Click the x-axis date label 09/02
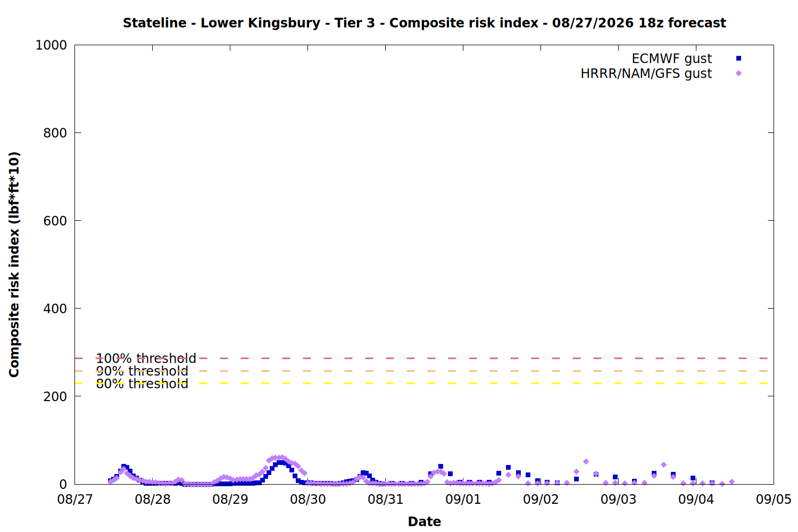This screenshot has width=798, height=532. click(x=541, y=500)
